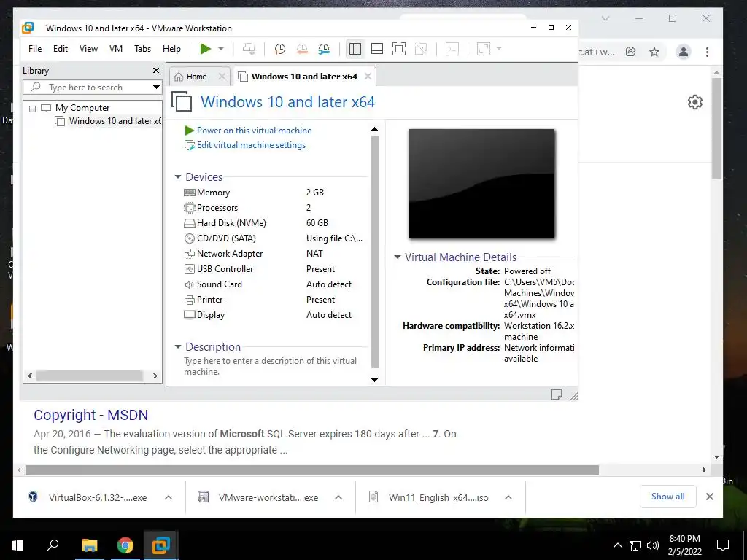Screen dimensions: 747x560
Task: Open Chrome's profile avatar icon
Action: pos(683,52)
